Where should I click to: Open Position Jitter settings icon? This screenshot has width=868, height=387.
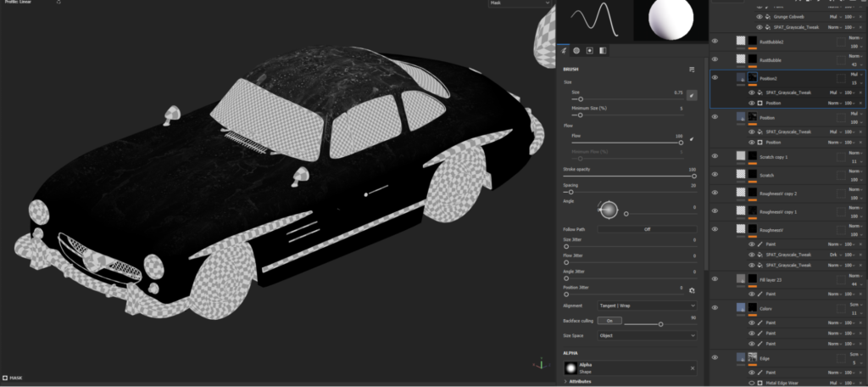tap(692, 290)
